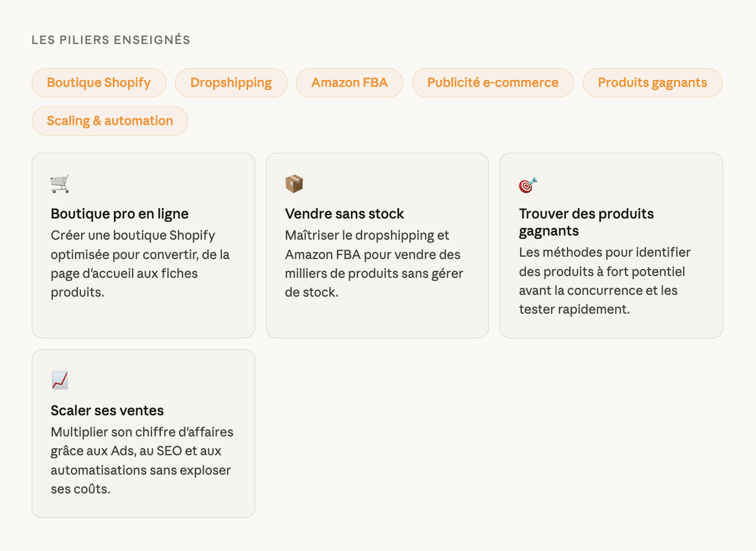Select the Boutique Shopify tag

pos(99,83)
